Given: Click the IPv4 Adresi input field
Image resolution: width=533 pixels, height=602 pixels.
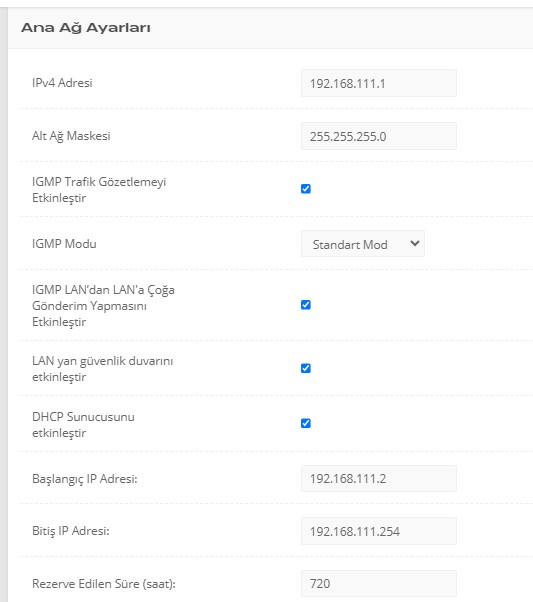Looking at the screenshot, I should pos(379,83).
